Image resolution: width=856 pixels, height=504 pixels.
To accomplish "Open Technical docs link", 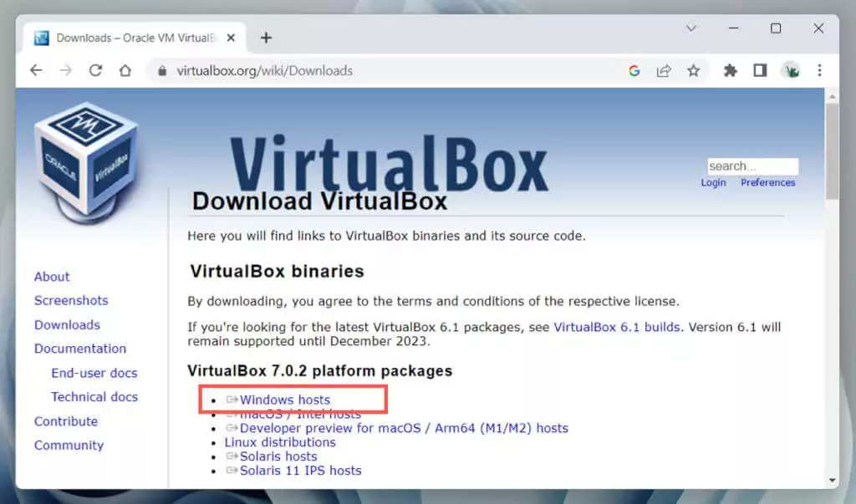I will (x=94, y=397).
